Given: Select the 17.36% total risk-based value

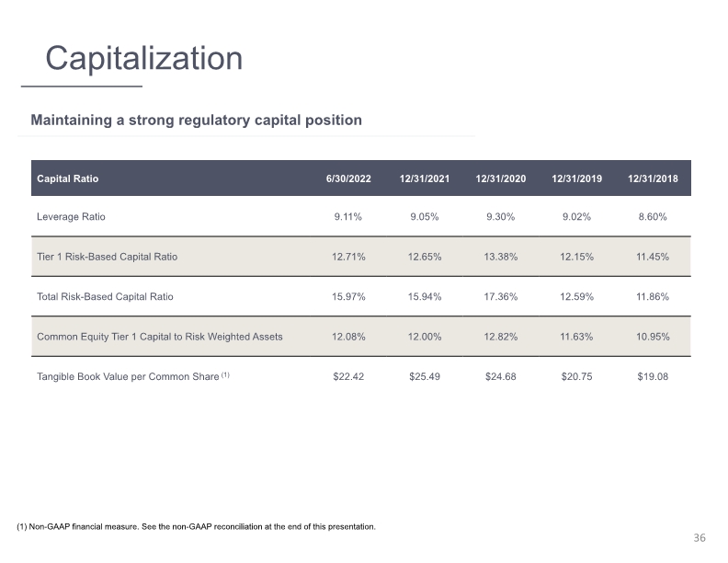Looking at the screenshot, I should tap(500, 297).
